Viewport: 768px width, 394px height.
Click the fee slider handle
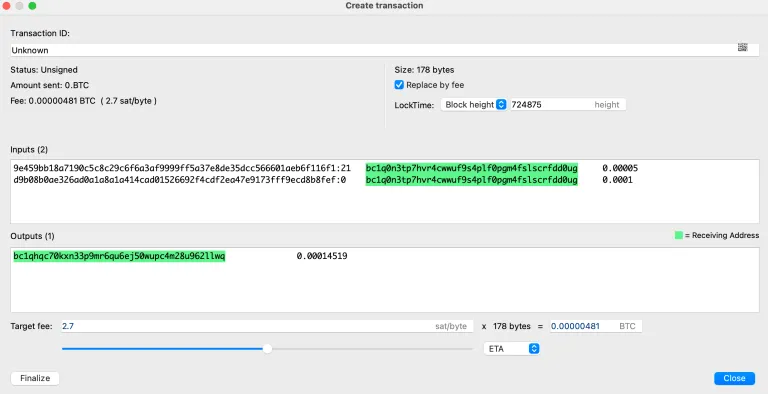[x=267, y=348]
